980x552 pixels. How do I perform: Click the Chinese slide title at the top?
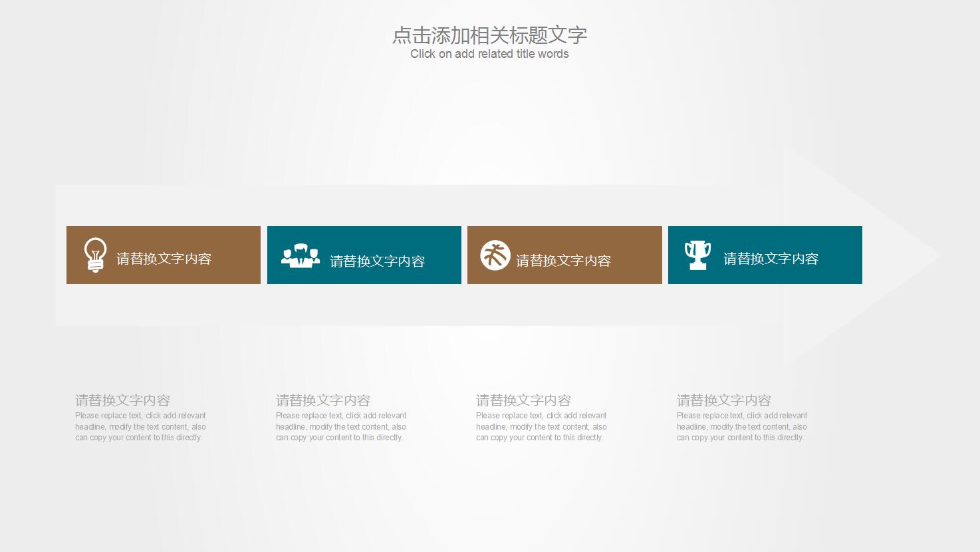pyautogui.click(x=489, y=35)
